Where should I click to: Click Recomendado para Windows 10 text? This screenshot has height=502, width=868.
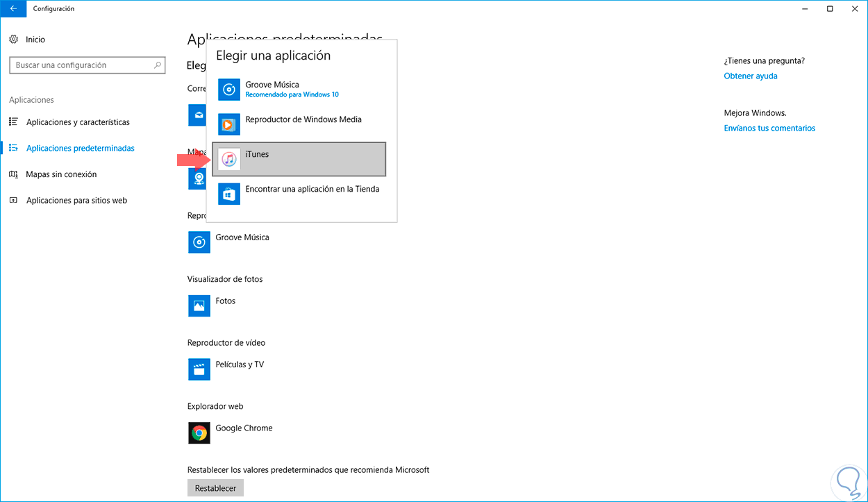coord(292,94)
